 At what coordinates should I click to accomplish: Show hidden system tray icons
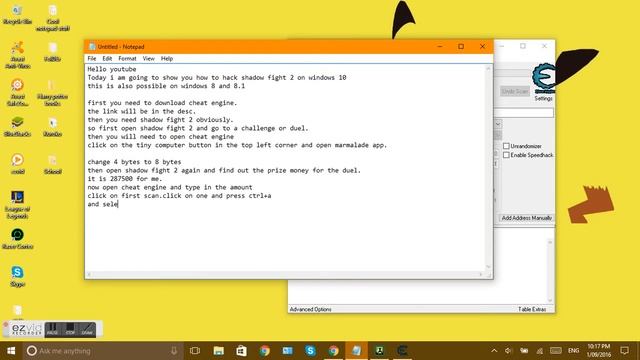point(494,351)
